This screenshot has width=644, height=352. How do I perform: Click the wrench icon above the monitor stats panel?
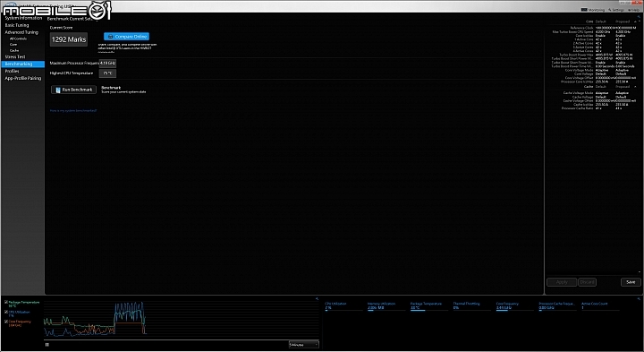click(639, 299)
